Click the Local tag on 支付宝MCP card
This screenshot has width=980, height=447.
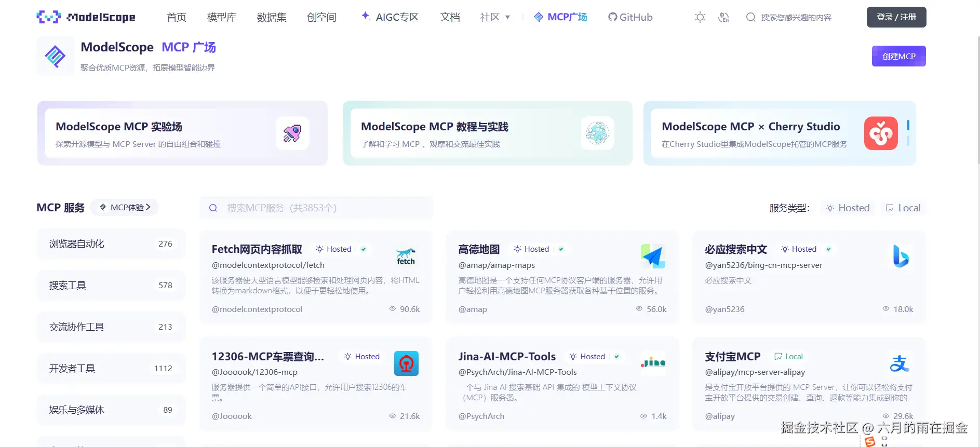pyautogui.click(x=788, y=357)
